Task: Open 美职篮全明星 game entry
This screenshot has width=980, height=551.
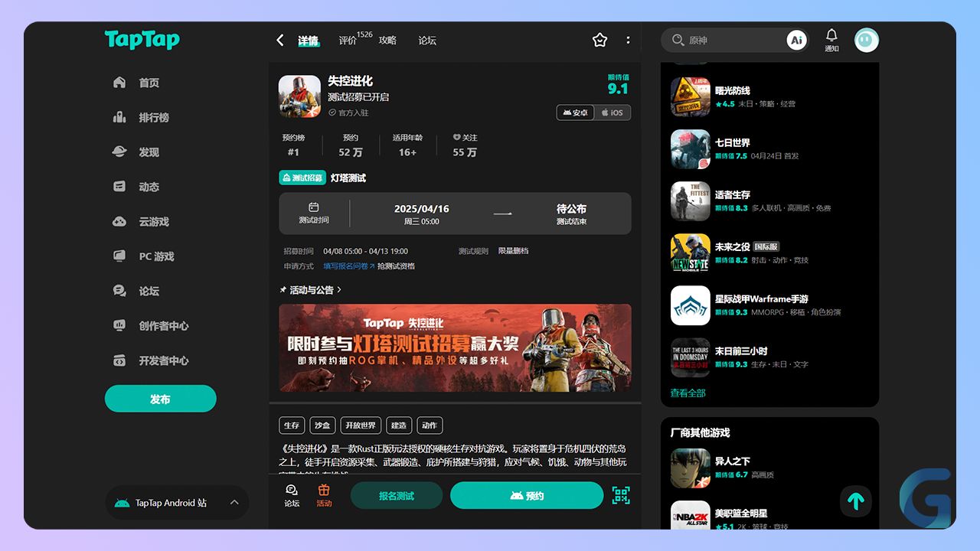Action: click(769, 516)
